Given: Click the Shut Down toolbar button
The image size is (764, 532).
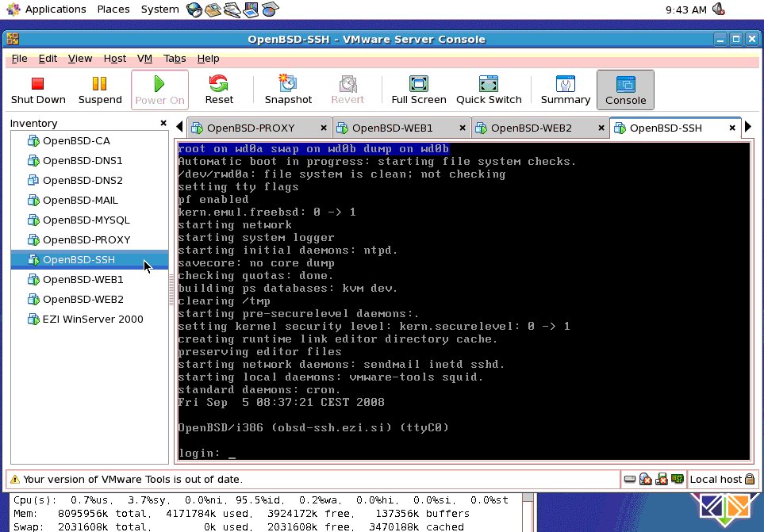Looking at the screenshot, I should click(38, 90).
